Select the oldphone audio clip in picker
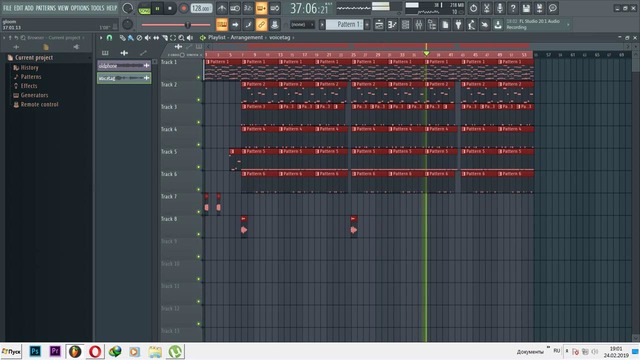 (124, 65)
